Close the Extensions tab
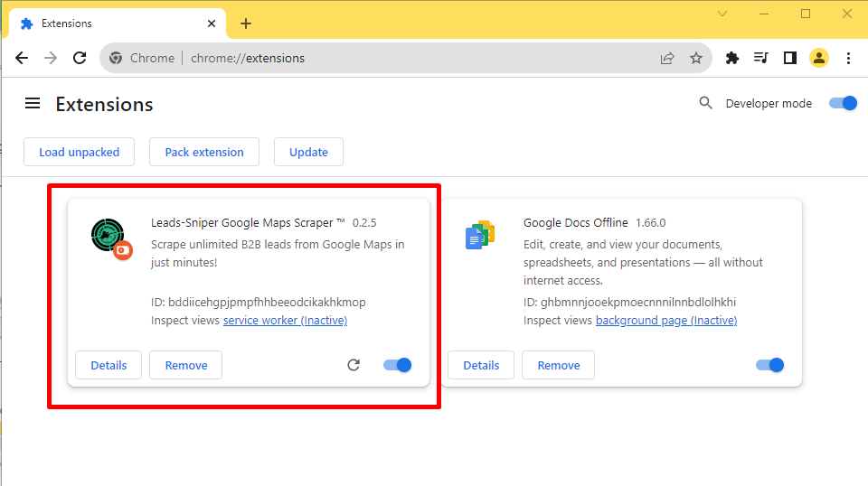Viewport: 868px width, 486px height. [212, 23]
